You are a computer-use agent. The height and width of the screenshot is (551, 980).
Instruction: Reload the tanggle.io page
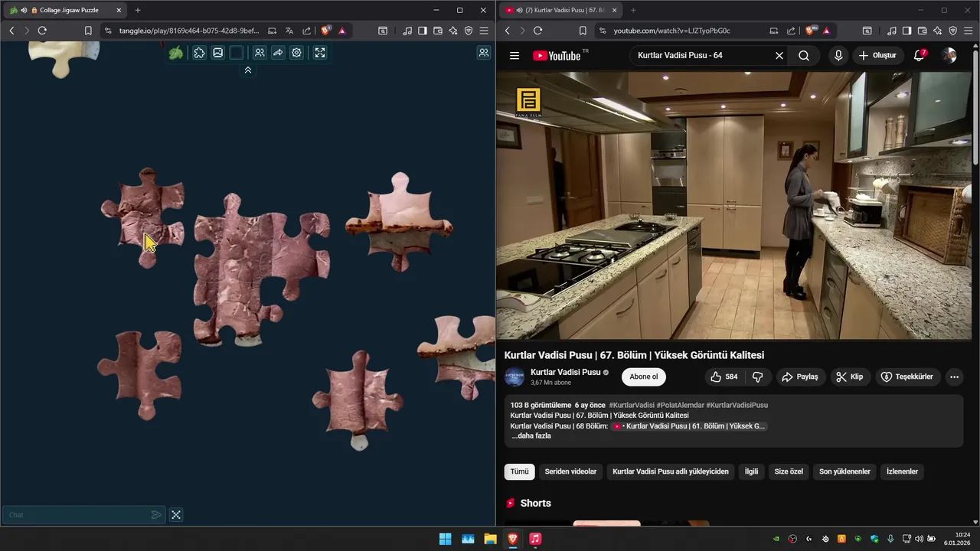click(x=42, y=31)
